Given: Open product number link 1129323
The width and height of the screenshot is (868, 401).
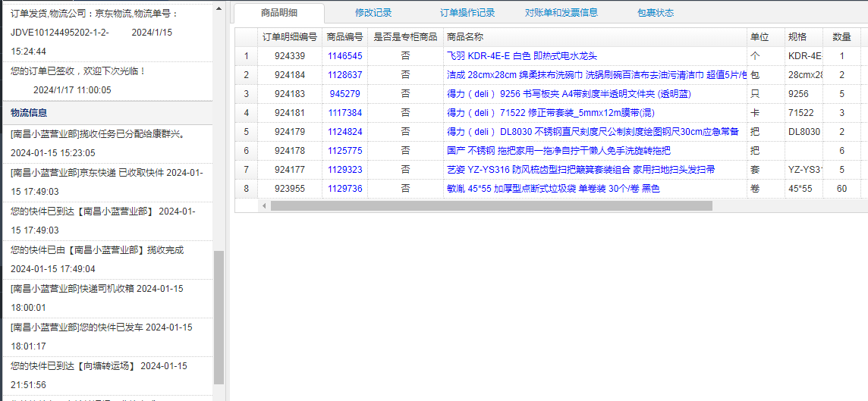Looking at the screenshot, I should 345,170.
